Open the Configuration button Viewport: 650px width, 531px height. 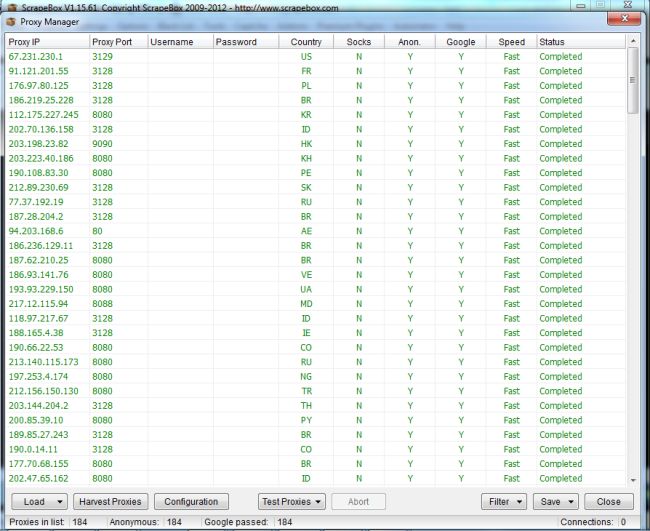[191, 502]
